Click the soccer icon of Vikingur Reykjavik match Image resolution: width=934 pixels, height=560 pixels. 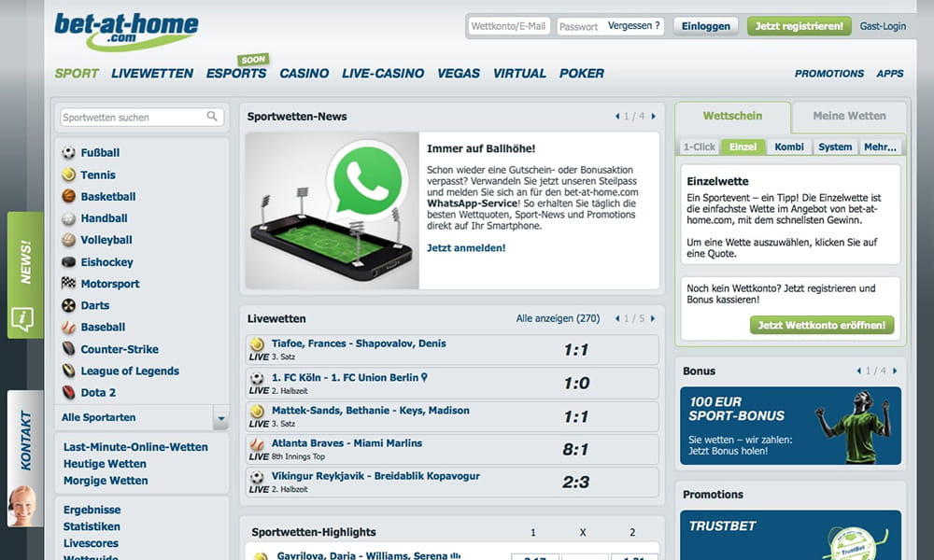click(x=257, y=477)
